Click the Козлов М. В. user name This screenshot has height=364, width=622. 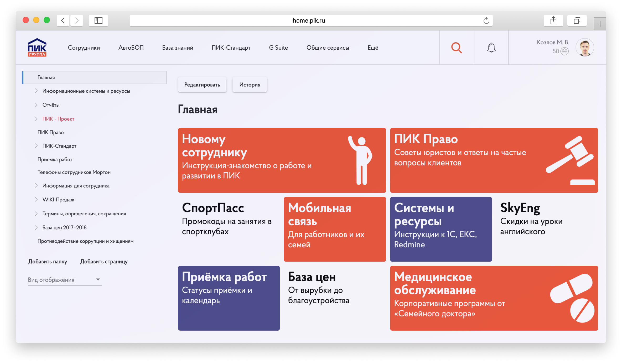553,42
